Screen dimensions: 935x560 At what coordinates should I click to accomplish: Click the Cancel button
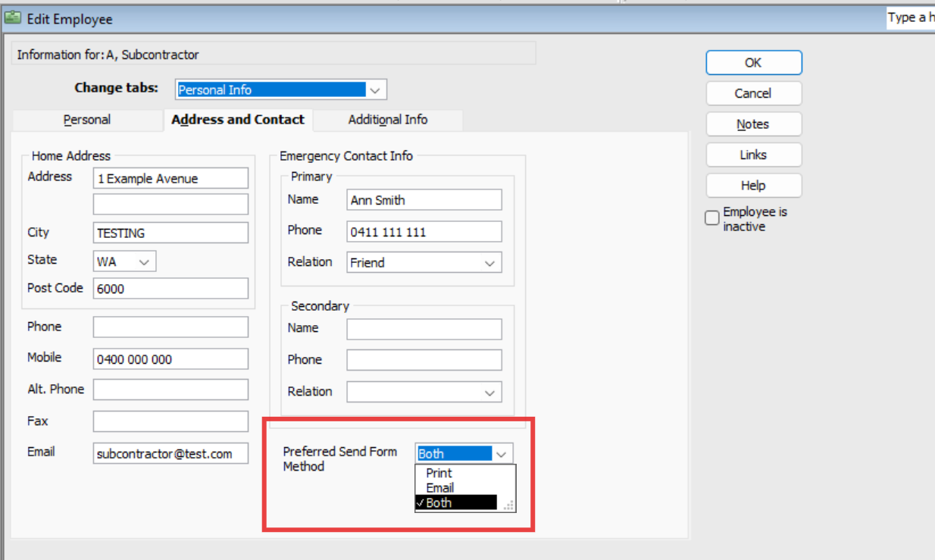[753, 93]
